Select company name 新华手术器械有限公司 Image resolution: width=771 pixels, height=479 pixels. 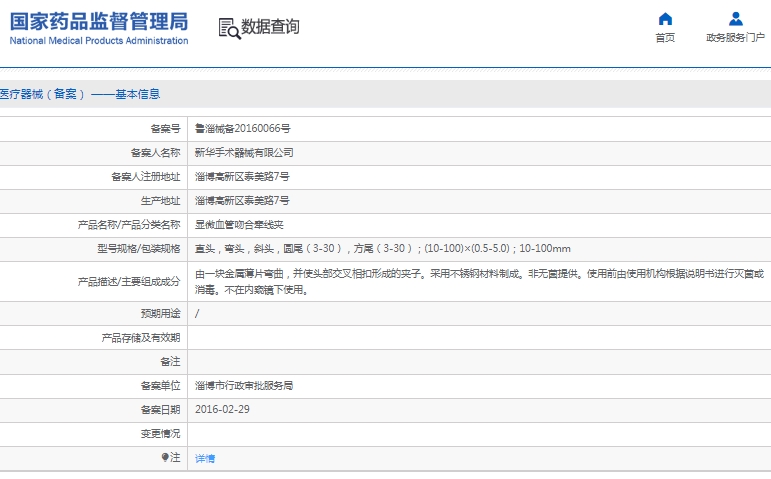[x=244, y=152]
